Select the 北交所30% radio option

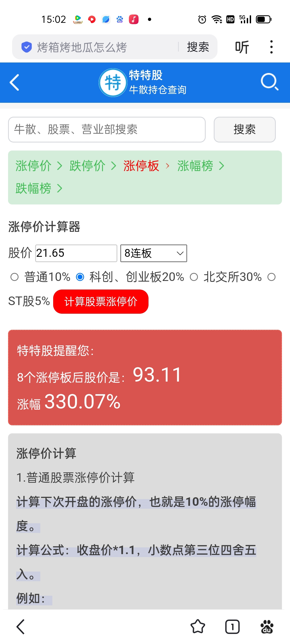coord(194,277)
